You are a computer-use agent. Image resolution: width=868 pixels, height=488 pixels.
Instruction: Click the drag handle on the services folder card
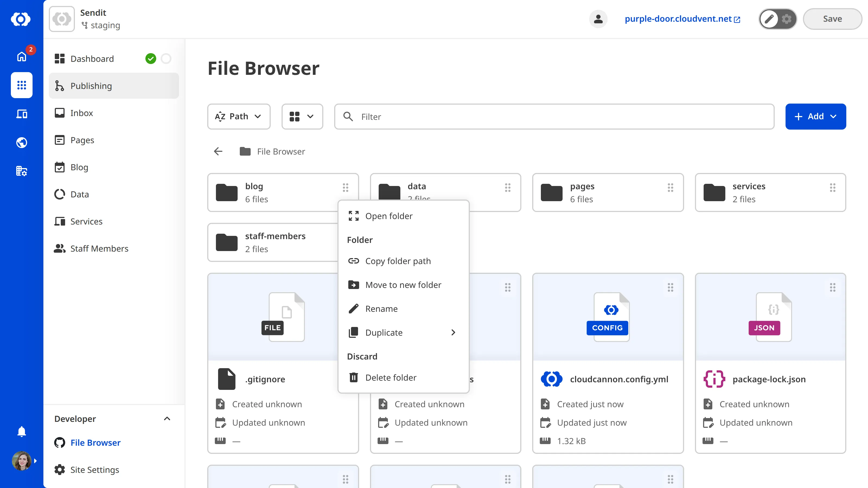[x=833, y=188]
